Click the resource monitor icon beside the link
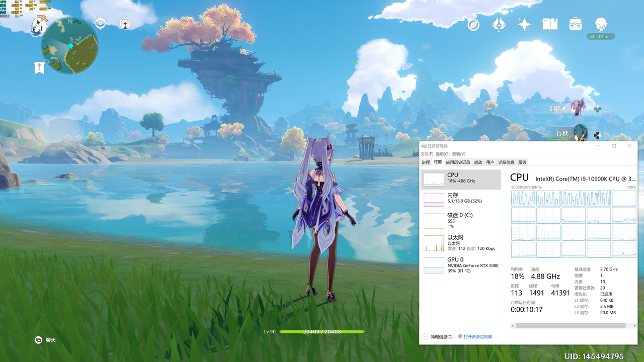This screenshot has width=644, height=362. 460,336
